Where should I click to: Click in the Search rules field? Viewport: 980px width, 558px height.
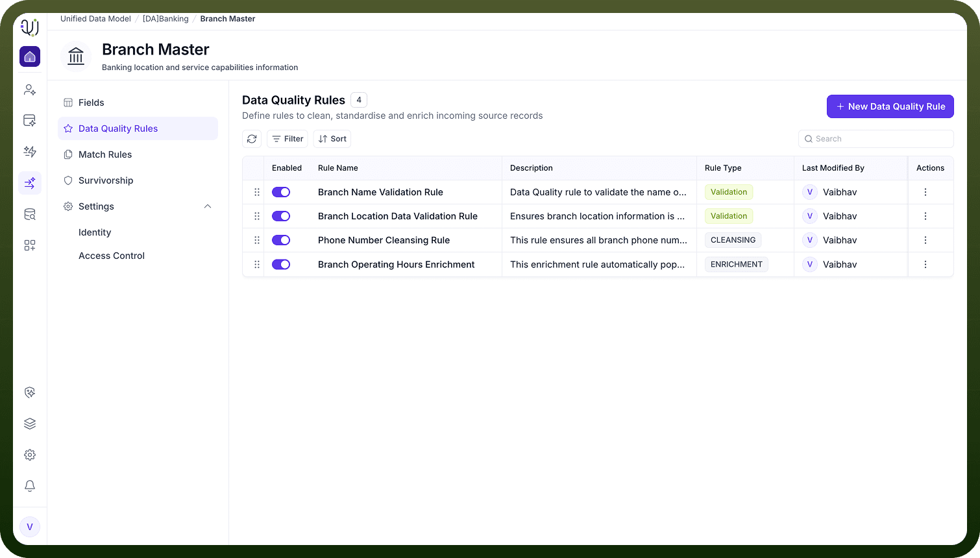pos(876,139)
